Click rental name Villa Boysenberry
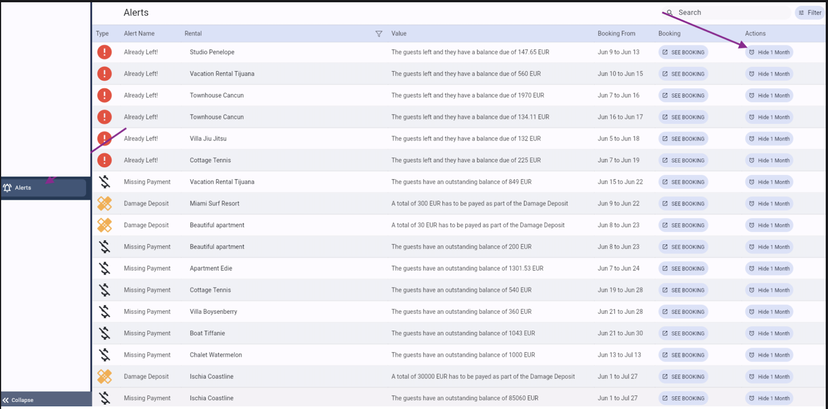Viewport: 828px width, 409px height. tap(213, 311)
